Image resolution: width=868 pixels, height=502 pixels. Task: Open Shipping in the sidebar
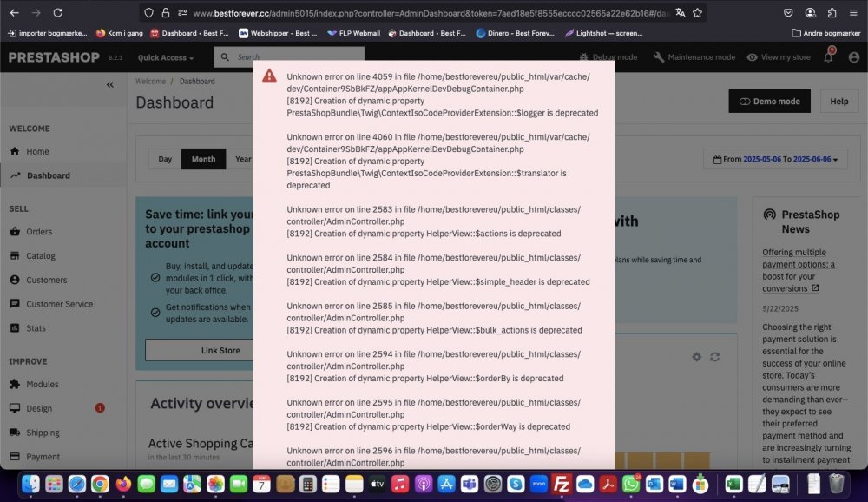pos(43,433)
